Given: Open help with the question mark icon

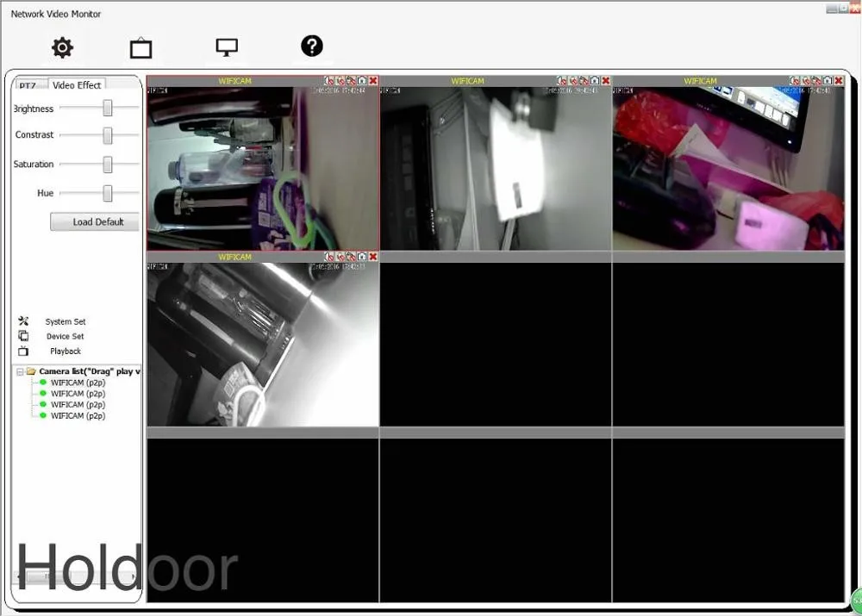Looking at the screenshot, I should coord(312,47).
